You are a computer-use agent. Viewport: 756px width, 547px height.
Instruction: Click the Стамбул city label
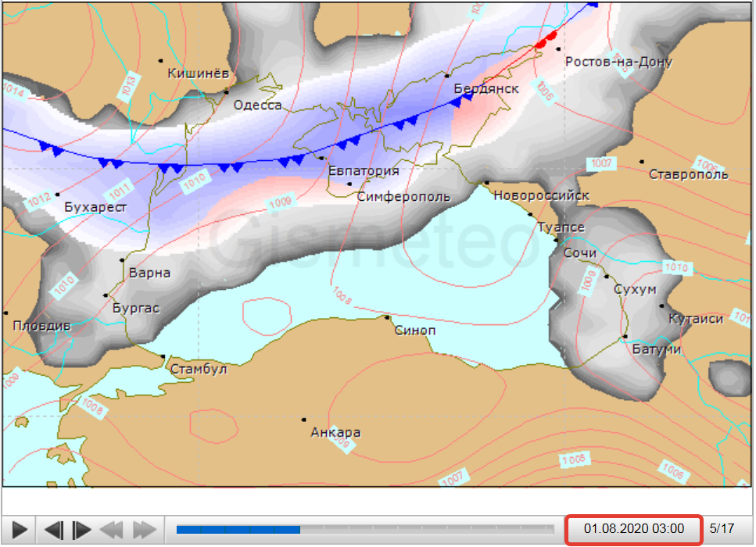199,369
